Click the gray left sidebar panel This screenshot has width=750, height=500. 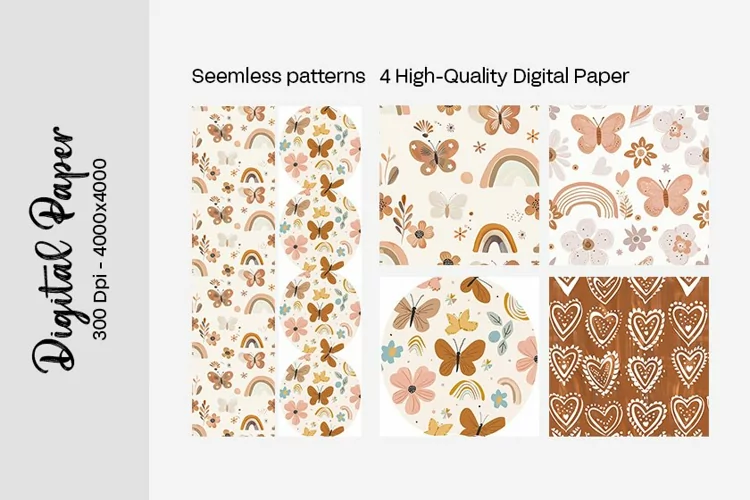[x=75, y=250]
